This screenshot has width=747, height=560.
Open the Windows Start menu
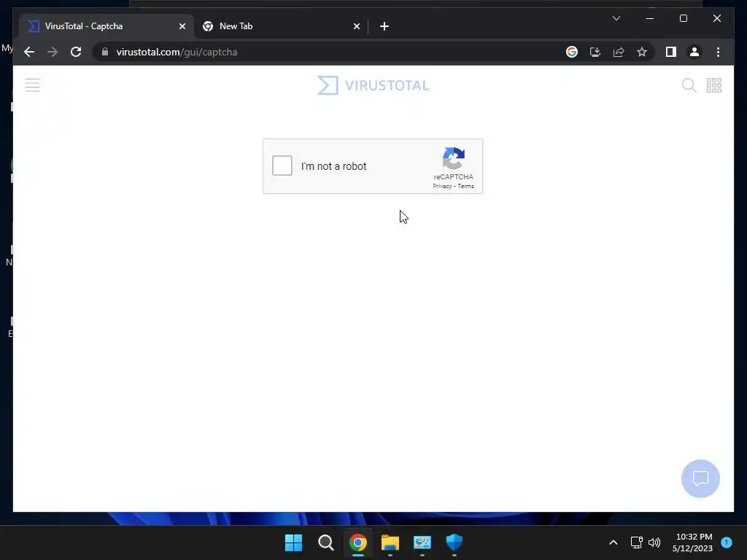(x=293, y=542)
